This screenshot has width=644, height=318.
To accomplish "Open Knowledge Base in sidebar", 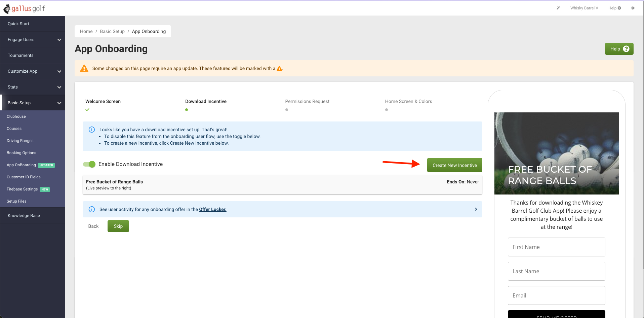I will pos(33,216).
